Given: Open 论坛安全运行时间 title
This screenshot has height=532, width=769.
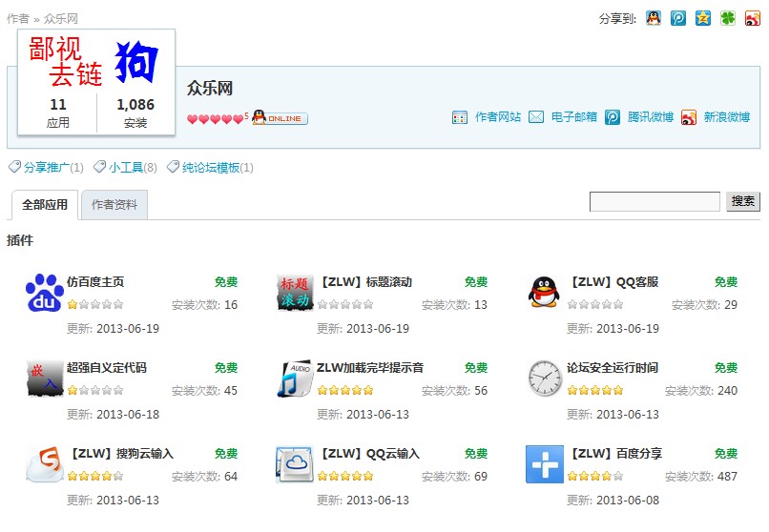Looking at the screenshot, I should coord(613,368).
